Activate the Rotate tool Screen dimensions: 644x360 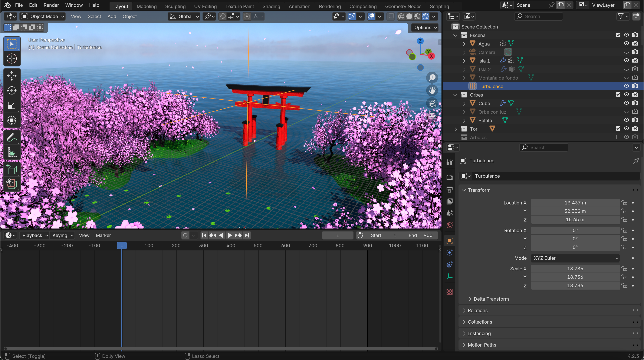pyautogui.click(x=11, y=90)
